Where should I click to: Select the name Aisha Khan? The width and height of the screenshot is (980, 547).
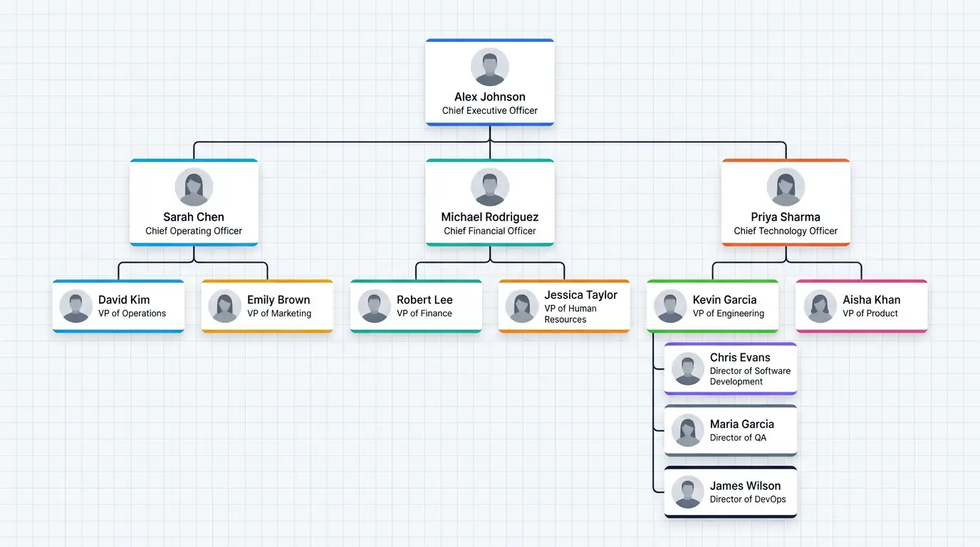coord(872,300)
